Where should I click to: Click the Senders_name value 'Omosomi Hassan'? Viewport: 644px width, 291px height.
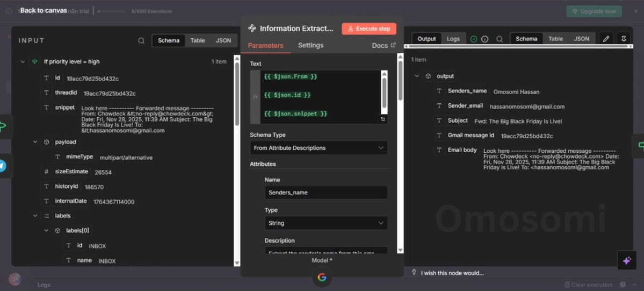[x=516, y=92]
